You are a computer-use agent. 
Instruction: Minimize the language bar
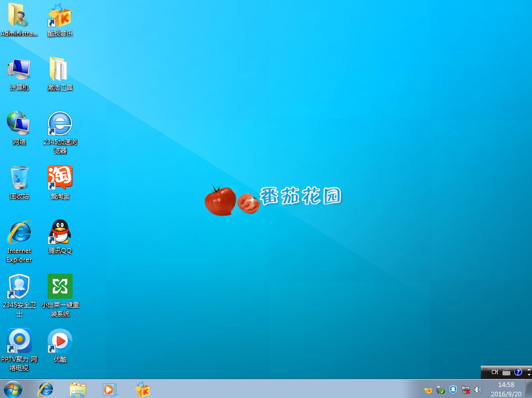tap(529, 369)
